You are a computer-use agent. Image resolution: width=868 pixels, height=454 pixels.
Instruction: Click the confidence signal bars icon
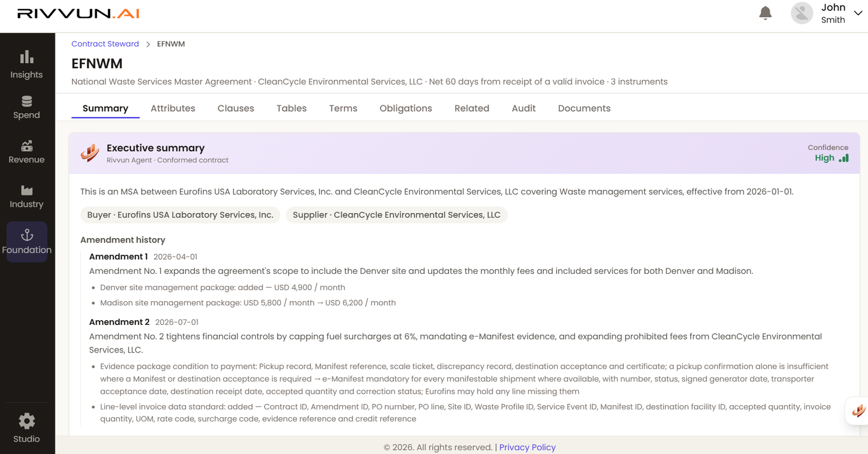pyautogui.click(x=844, y=158)
